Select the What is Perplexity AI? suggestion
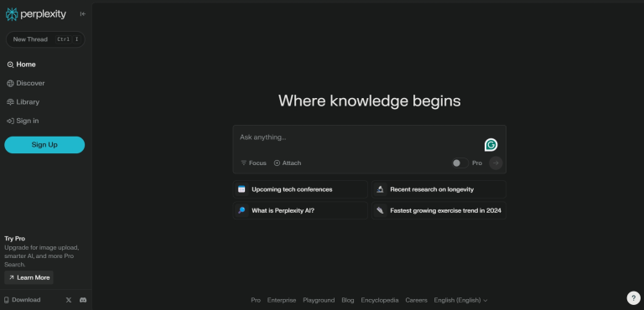Screen dimensions: 644x310 tap(300, 210)
